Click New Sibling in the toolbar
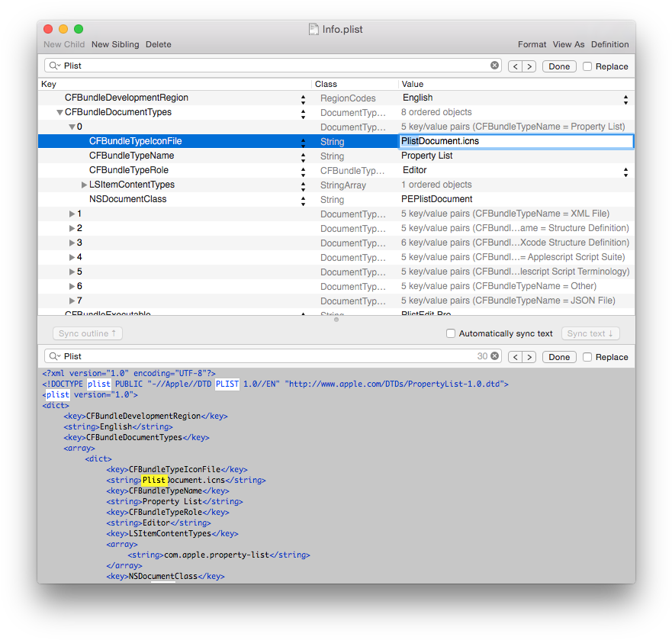Viewport: 672px width, 640px height. [115, 44]
